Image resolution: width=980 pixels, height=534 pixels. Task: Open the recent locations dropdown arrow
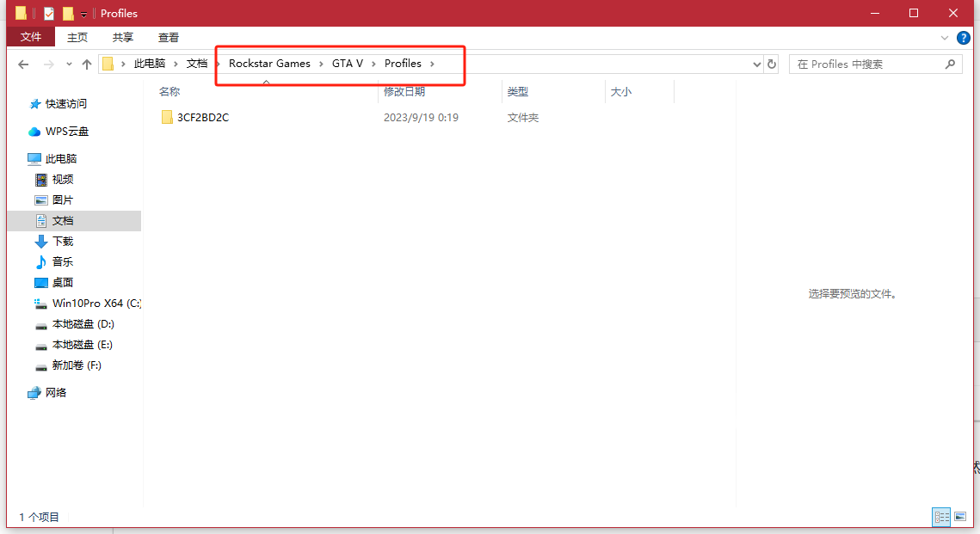69,64
